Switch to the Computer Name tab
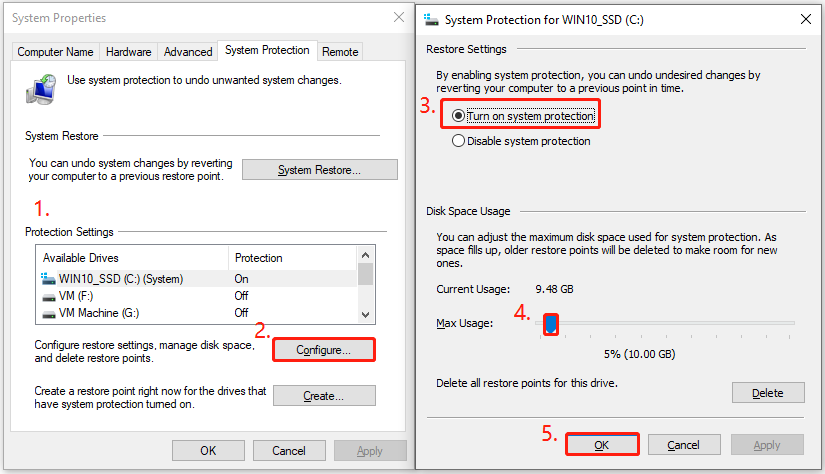The height and width of the screenshot is (474, 825). click(56, 52)
